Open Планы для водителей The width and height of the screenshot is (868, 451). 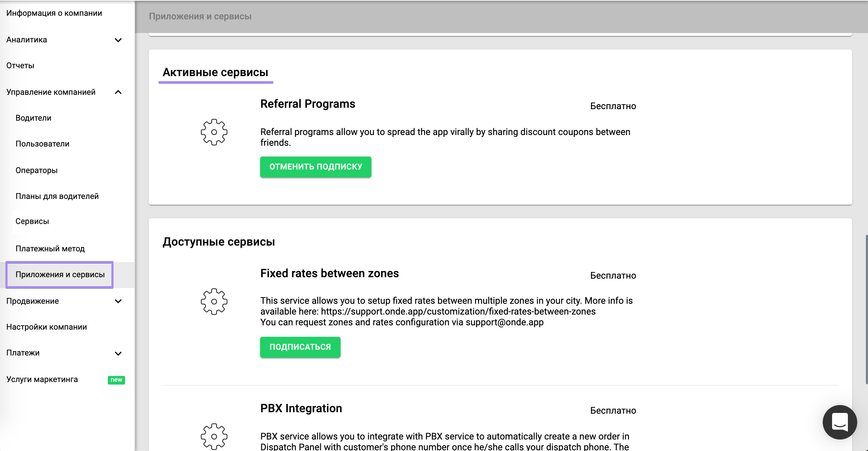click(x=57, y=196)
